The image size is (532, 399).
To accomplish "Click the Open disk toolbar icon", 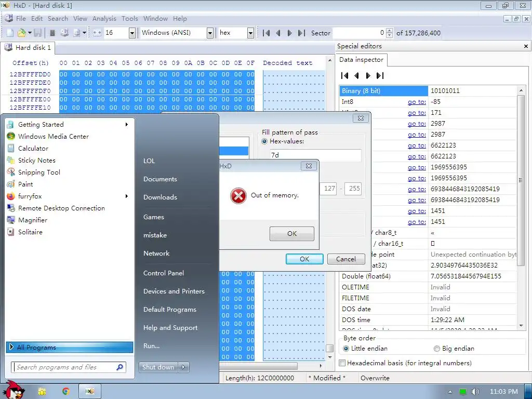I will [x=64, y=33].
